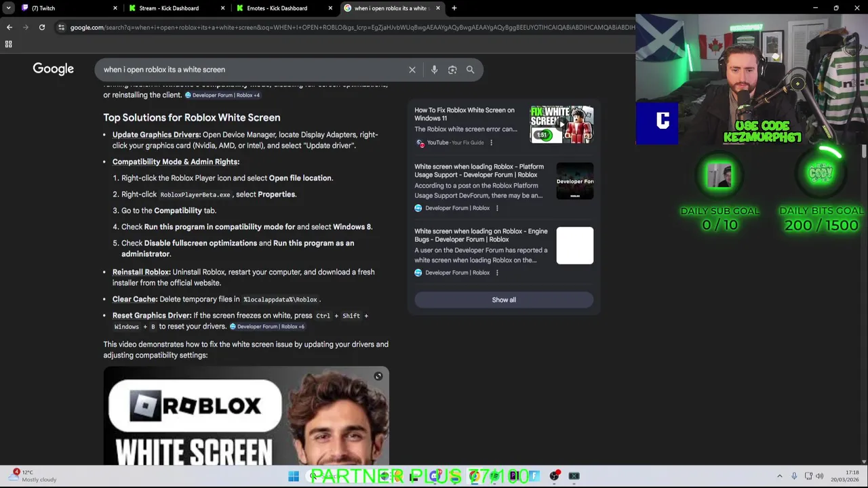
Task: Clear the search box text
Action: coord(412,69)
